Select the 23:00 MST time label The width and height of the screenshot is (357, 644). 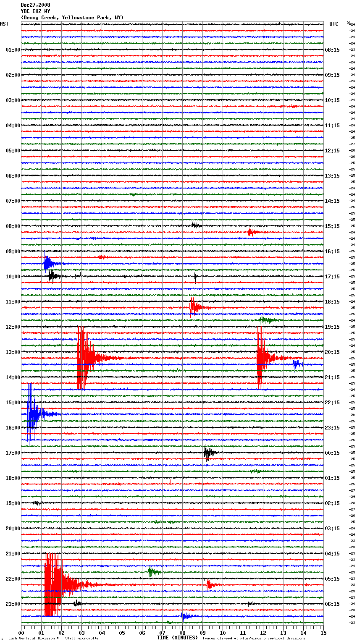click(x=13, y=604)
